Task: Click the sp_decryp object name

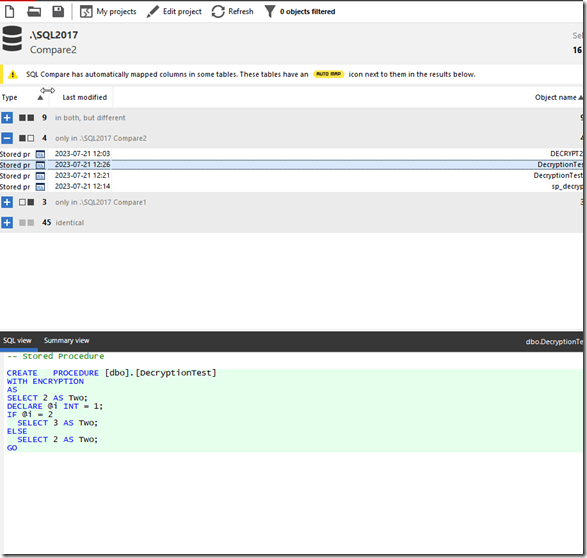Action: click(567, 186)
